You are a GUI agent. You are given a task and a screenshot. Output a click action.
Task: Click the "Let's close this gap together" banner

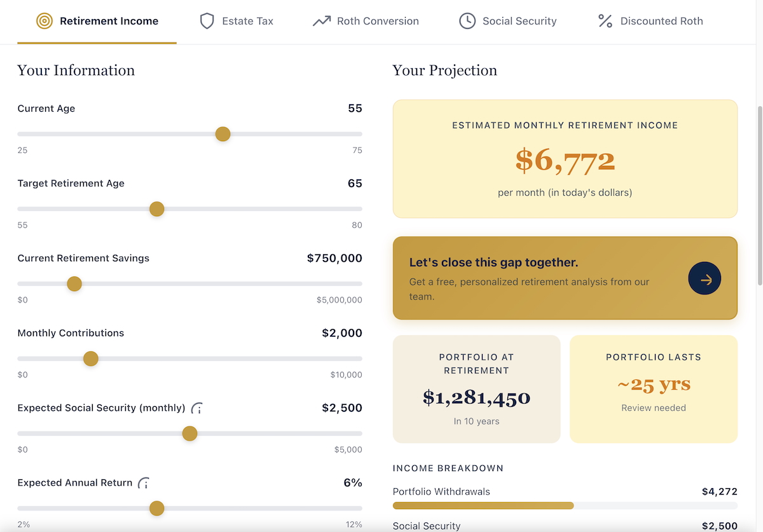(565, 278)
